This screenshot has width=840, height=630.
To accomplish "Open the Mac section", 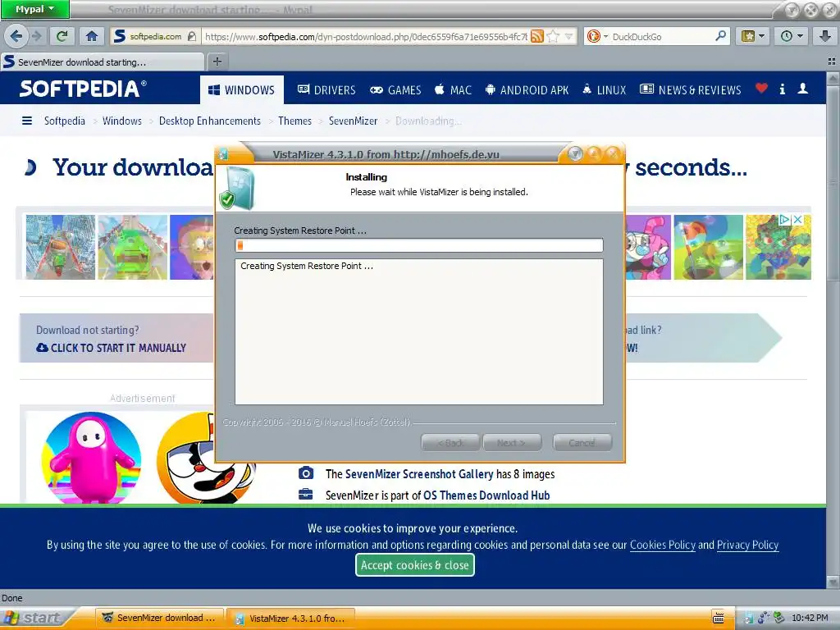I will click(x=453, y=90).
